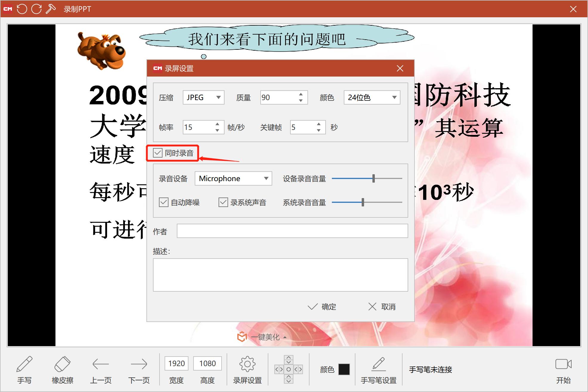This screenshot has height=392, width=588.
Task: Go to previous page with 上一页 arrow
Action: pos(100,369)
